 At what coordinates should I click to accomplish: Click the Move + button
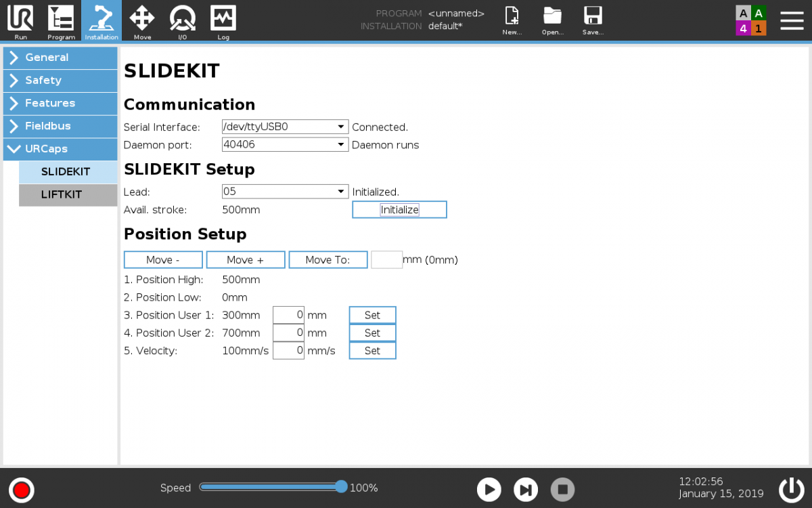point(245,260)
